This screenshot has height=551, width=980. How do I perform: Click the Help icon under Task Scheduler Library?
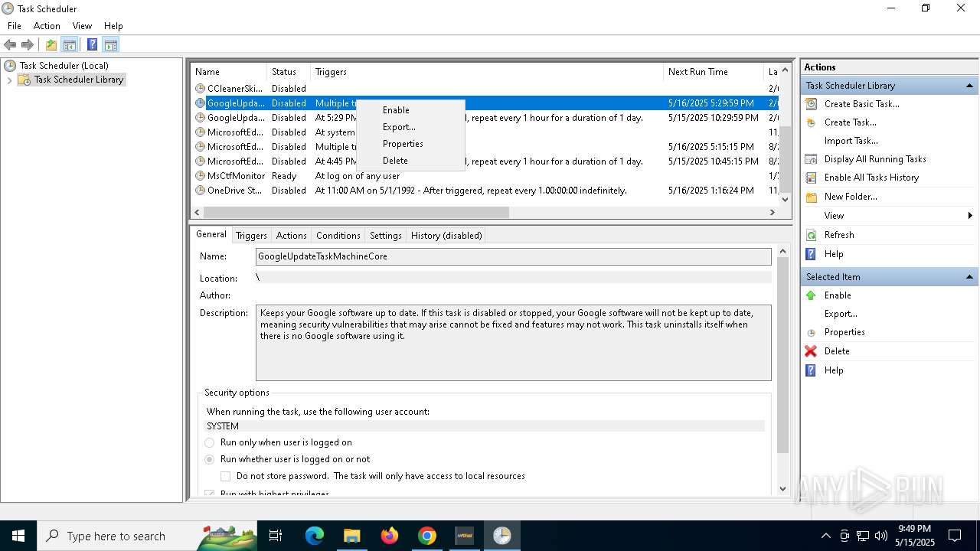811,254
